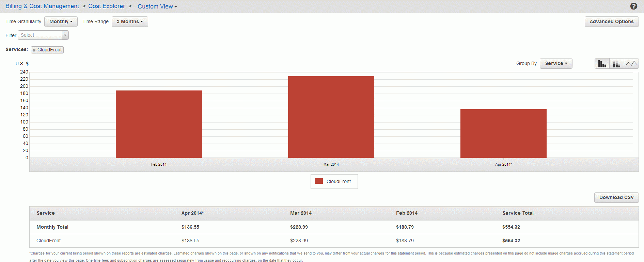The height and width of the screenshot is (262, 644).
Task: Click the CloudFront row $188.79 cell
Action: (x=405, y=241)
